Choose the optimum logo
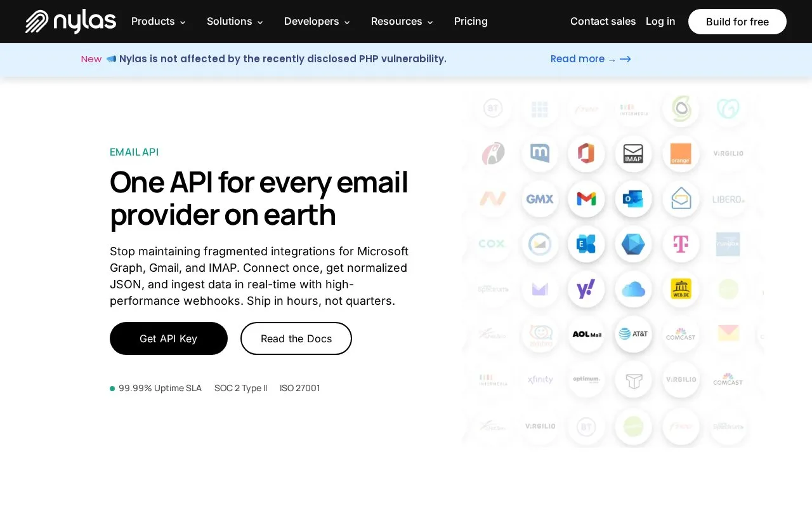The width and height of the screenshot is (812, 508). (586, 380)
